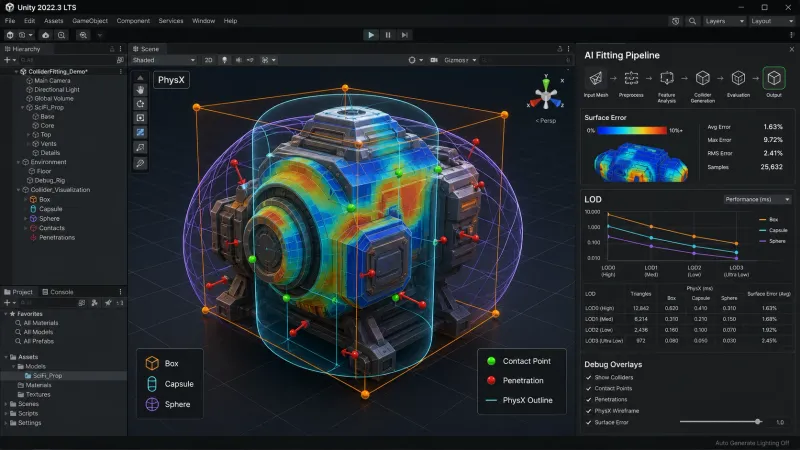Image resolution: width=800 pixels, height=450 pixels.
Task: Switch to the Console tab
Action: click(58, 292)
